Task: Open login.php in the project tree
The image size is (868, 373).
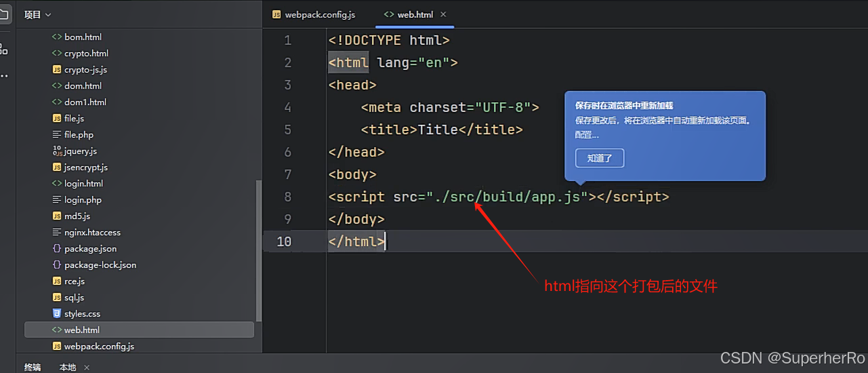Action: pos(83,200)
